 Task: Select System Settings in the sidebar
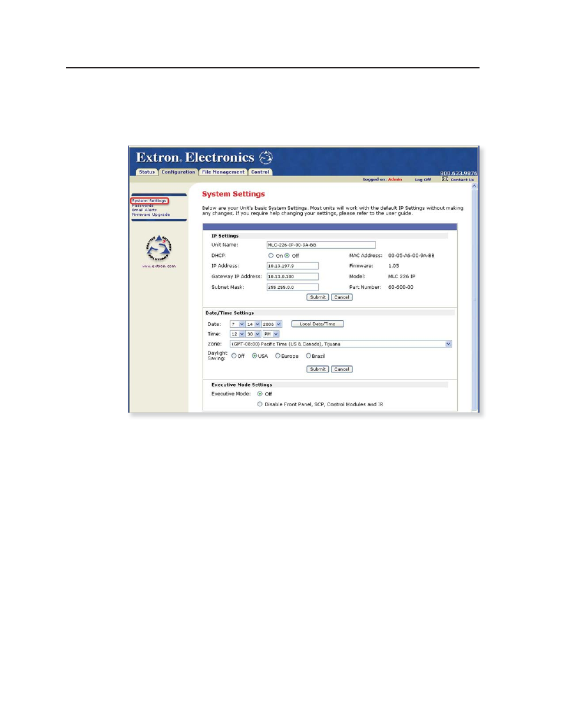[149, 200]
